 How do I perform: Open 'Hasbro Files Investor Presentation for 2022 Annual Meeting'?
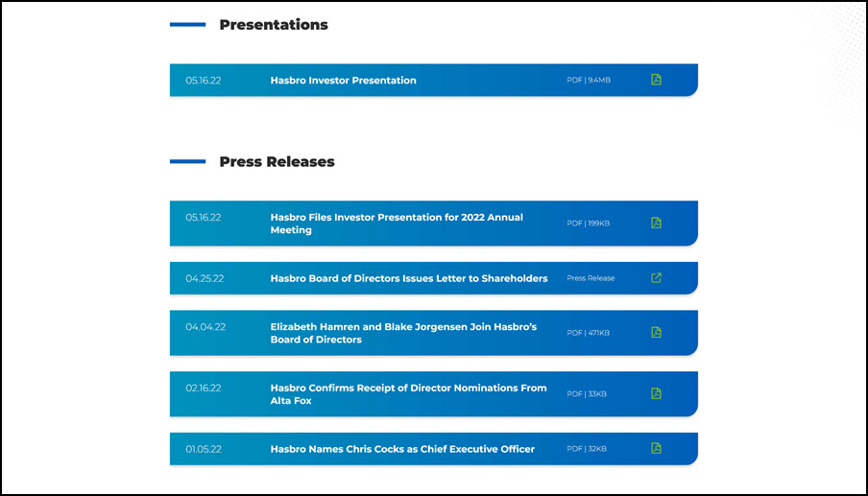397,224
